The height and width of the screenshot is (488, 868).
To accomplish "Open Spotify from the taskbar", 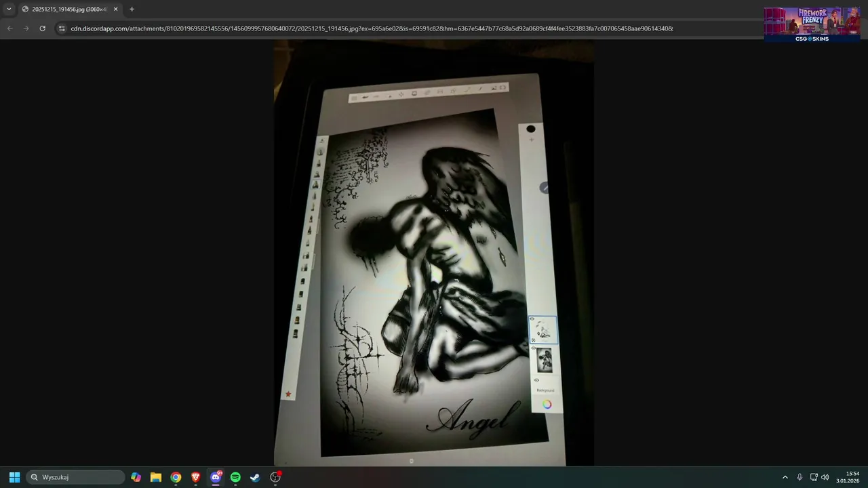I will coord(235,477).
